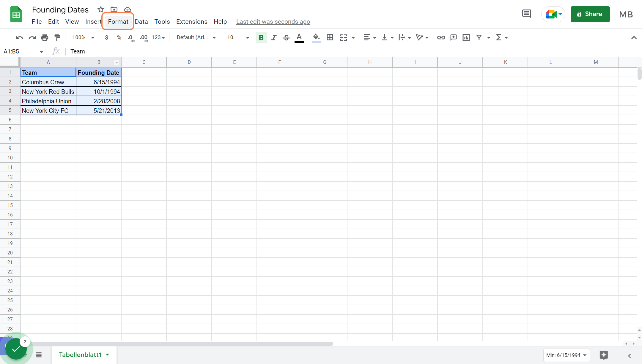Screen dimensions: 642x364
Task: Select the Paint format tool
Action: click(57, 37)
